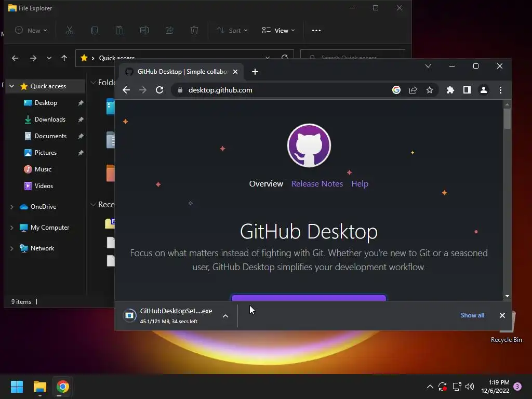Click the Rename icon in File Explorer toolbar
Screen dimensions: 532x399
coord(144,31)
